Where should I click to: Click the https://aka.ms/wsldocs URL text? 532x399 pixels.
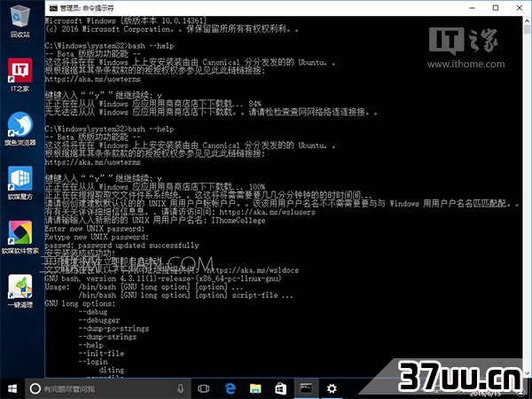tap(253, 270)
